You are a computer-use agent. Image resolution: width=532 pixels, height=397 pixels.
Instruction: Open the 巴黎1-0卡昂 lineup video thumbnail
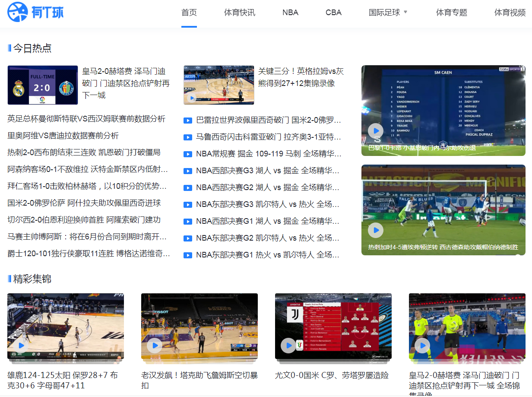(x=443, y=111)
